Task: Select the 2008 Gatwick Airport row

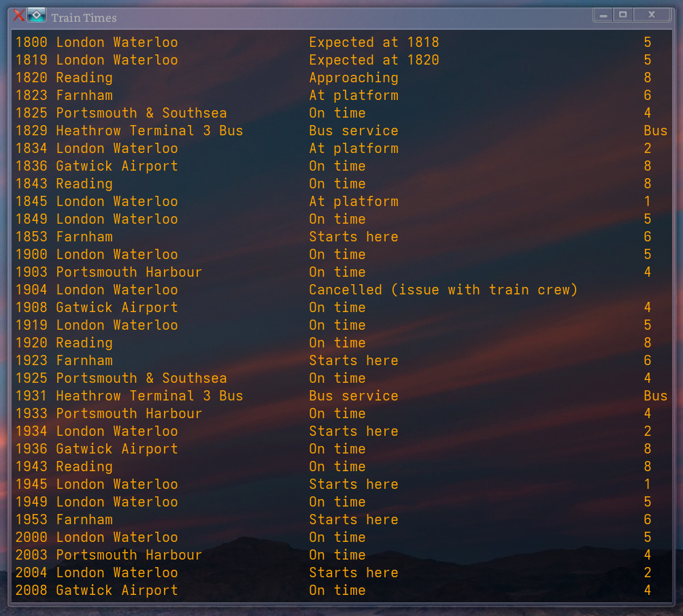Action: (x=341, y=590)
